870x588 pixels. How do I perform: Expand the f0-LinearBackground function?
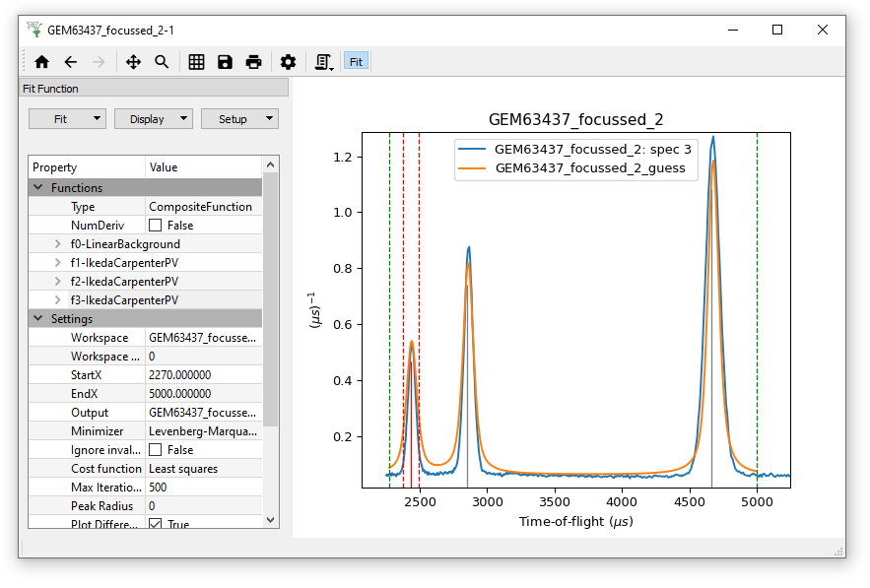[x=59, y=244]
